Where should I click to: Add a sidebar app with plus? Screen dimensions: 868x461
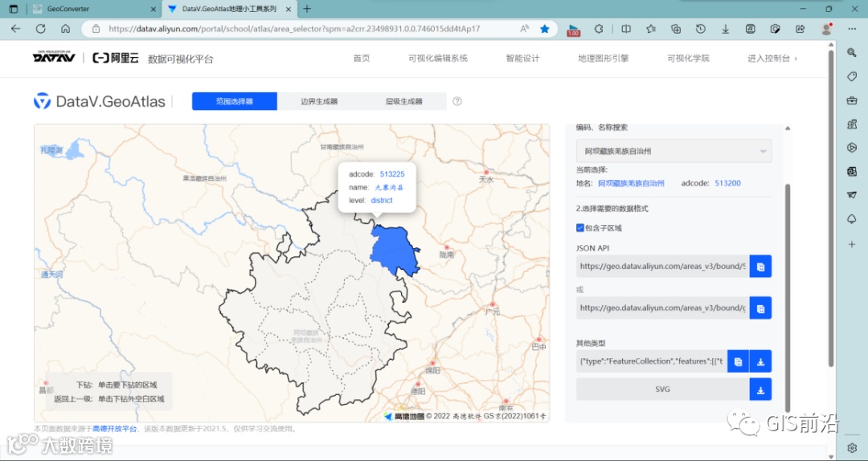852,244
